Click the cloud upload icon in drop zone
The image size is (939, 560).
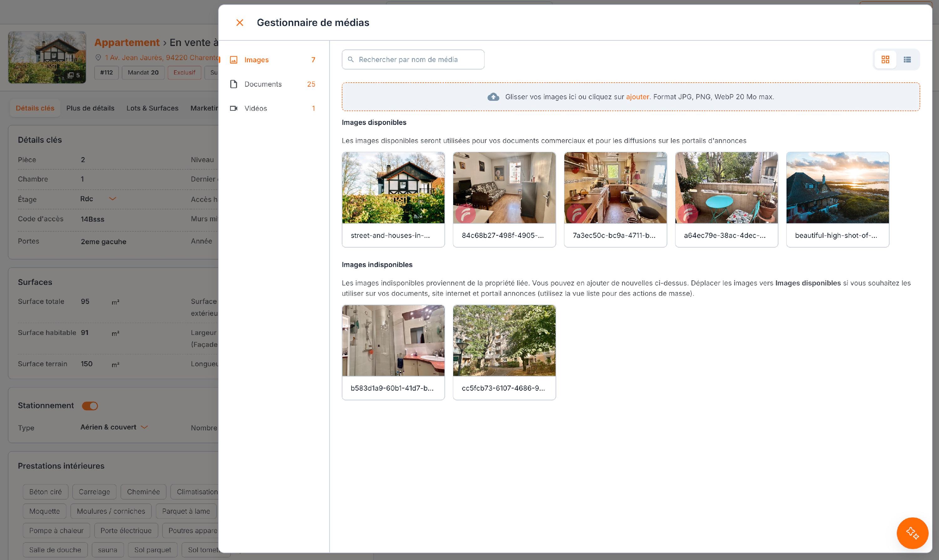pyautogui.click(x=493, y=97)
